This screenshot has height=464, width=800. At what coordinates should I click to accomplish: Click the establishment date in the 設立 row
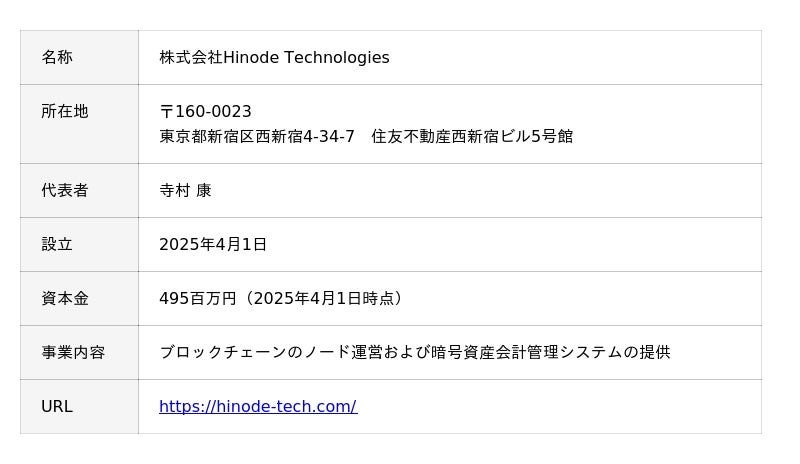click(213, 244)
